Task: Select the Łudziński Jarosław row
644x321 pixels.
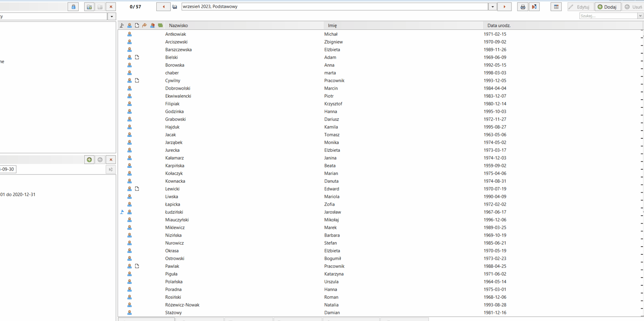Action: [380, 212]
